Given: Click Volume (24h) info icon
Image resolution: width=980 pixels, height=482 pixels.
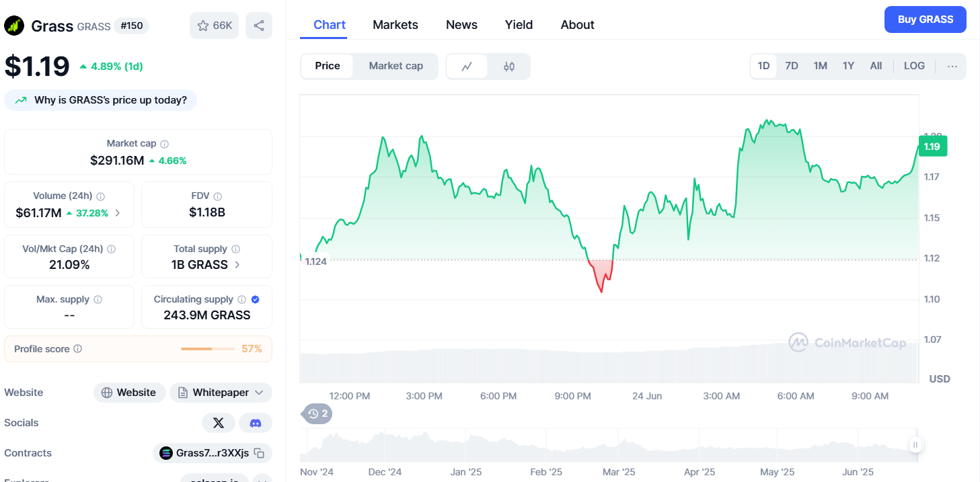Looking at the screenshot, I should [101, 196].
